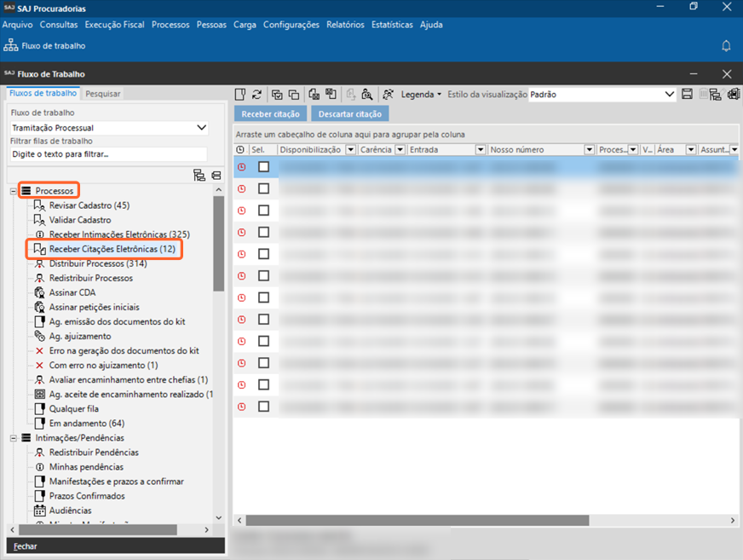The width and height of the screenshot is (743, 560).
Task: Click the Fluxo de trabalho icon in blue bar
Action: tap(11, 46)
